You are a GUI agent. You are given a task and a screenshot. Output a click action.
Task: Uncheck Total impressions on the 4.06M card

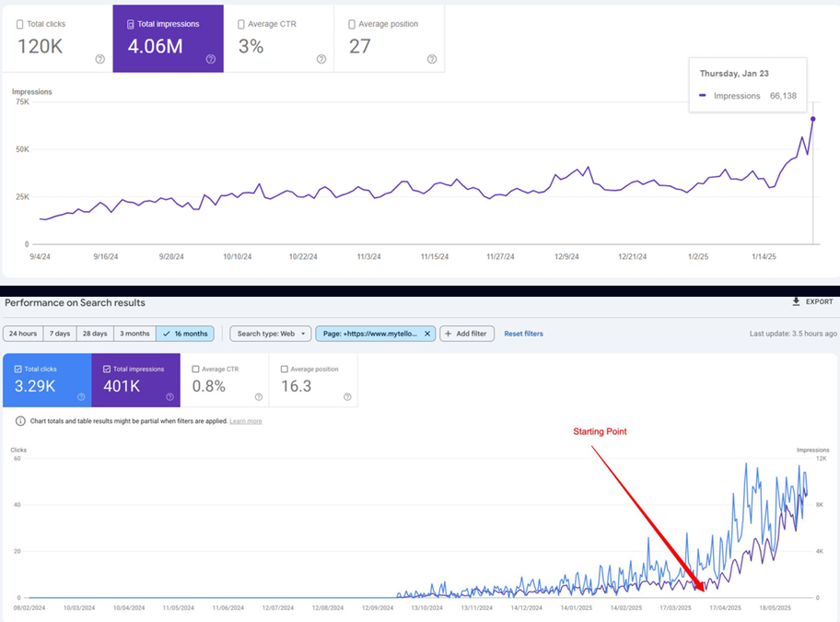(x=130, y=24)
